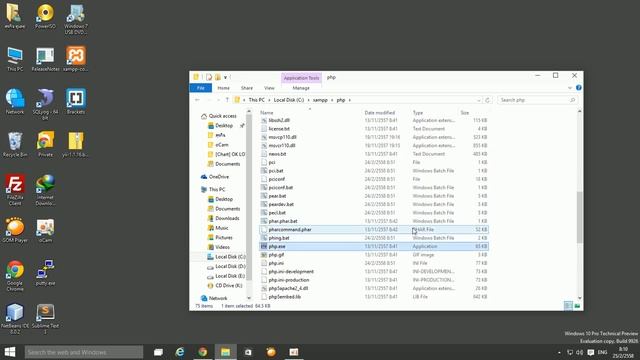This screenshot has width=640, height=360.
Task: Launch the Brackets desktop shortcut
Action: tap(76, 102)
